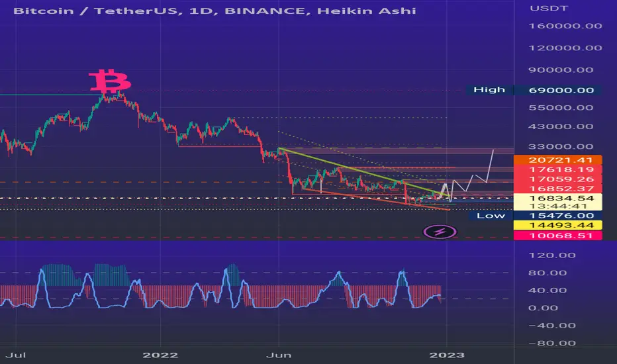Screen dimensions: 617x364
Task: Click the 16852.37 price tag
Action: [557, 189]
